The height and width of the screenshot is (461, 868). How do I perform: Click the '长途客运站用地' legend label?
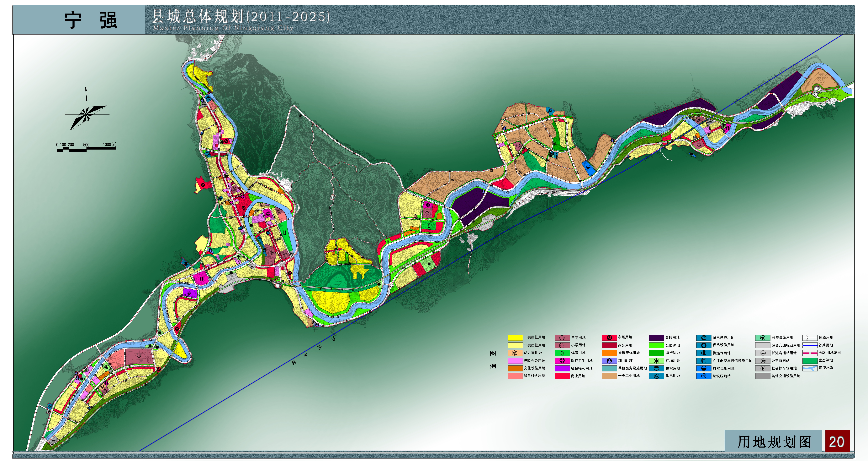pos(784,353)
